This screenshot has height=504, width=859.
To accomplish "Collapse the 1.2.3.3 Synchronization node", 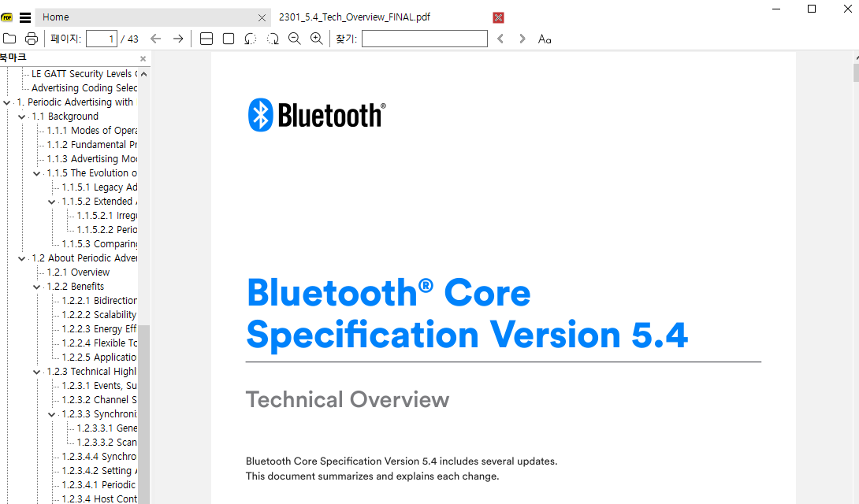I will tap(52, 414).
